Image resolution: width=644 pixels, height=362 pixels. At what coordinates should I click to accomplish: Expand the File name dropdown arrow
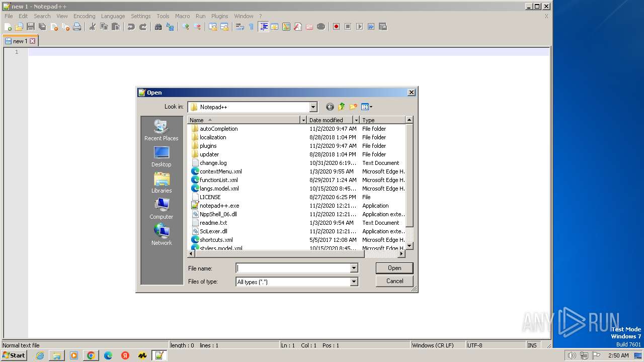354,268
